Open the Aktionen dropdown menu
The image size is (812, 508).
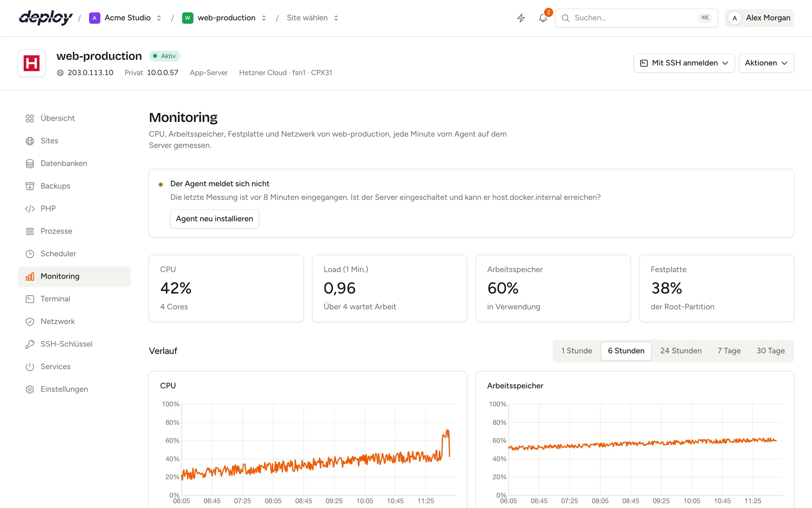click(766, 63)
